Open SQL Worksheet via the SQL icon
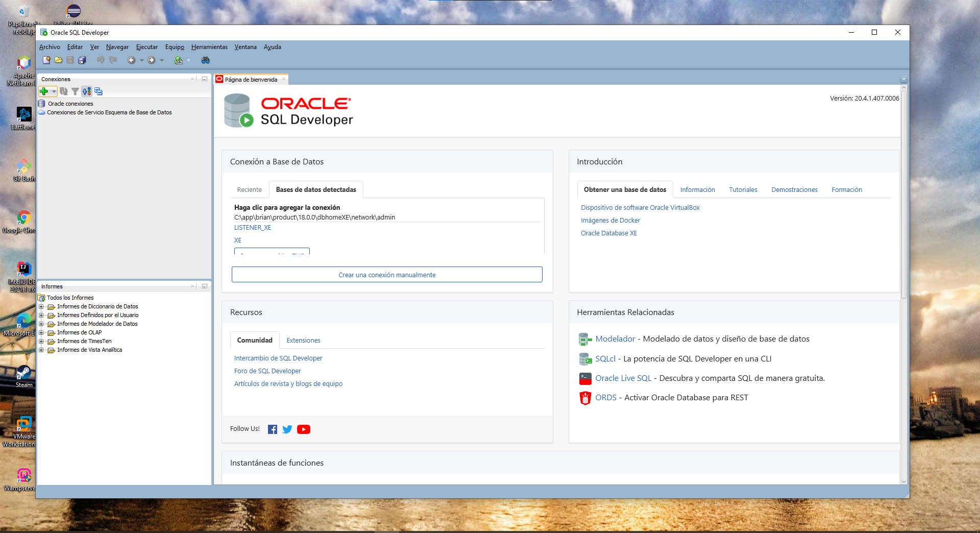The image size is (980, 533). click(x=179, y=60)
